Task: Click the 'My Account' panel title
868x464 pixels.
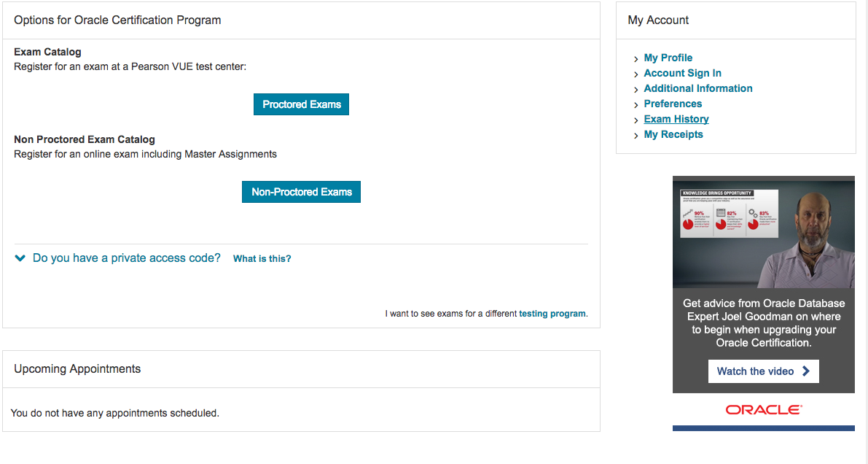Action: point(658,20)
